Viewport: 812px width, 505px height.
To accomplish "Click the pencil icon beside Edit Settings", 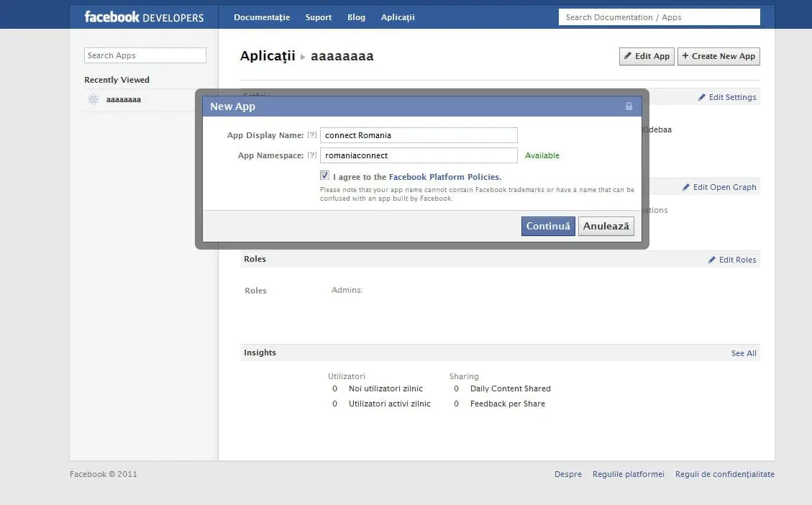I will tap(702, 97).
